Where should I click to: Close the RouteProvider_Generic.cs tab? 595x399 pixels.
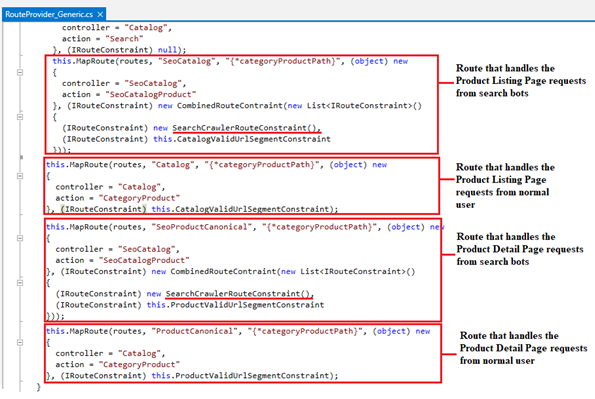100,14
